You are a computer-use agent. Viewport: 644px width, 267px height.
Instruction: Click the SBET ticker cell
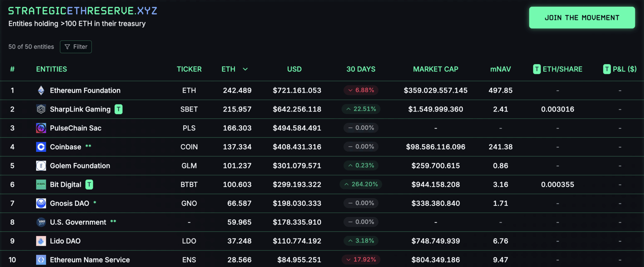coord(189,109)
